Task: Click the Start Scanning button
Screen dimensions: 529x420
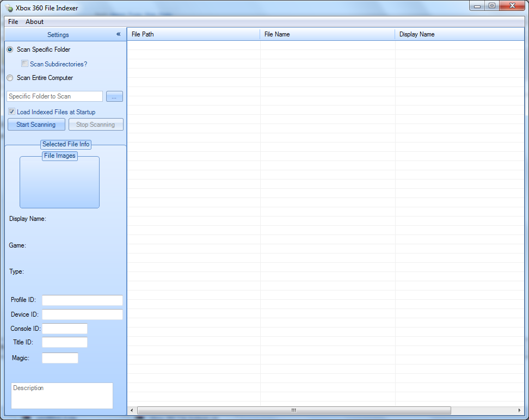Action: 36,125
